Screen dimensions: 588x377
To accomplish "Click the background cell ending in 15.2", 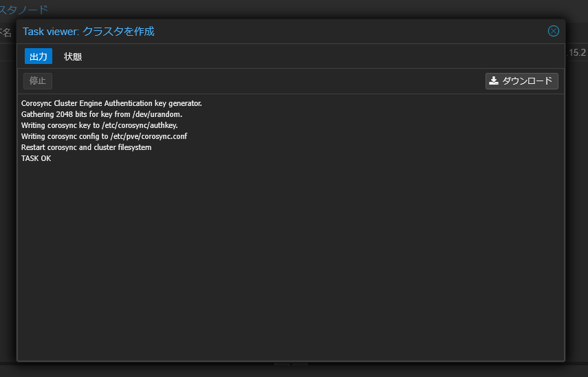I will 577,52.
